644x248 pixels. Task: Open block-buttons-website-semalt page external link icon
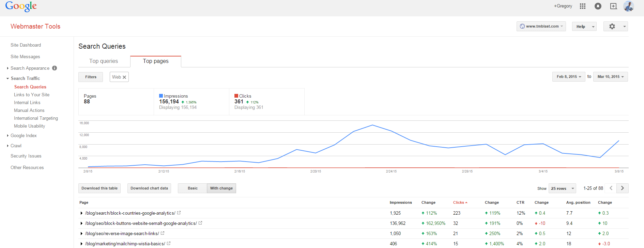200,223
